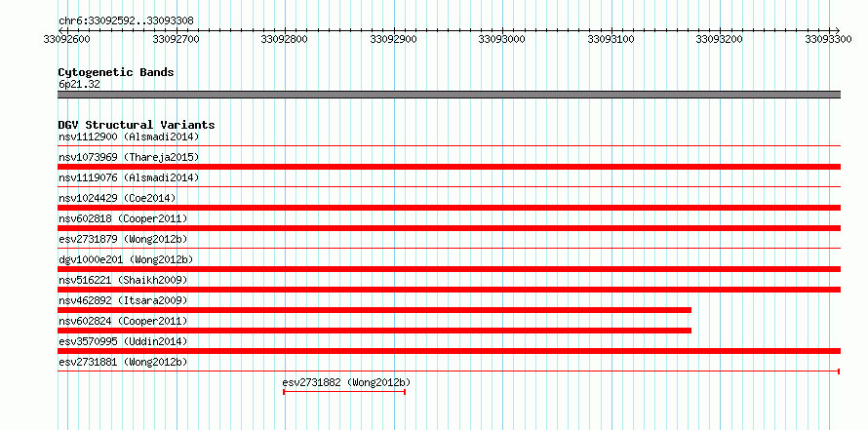Click the gray 6p21.32 cytogenetic band bar
The image size is (868, 430).
click(449, 95)
